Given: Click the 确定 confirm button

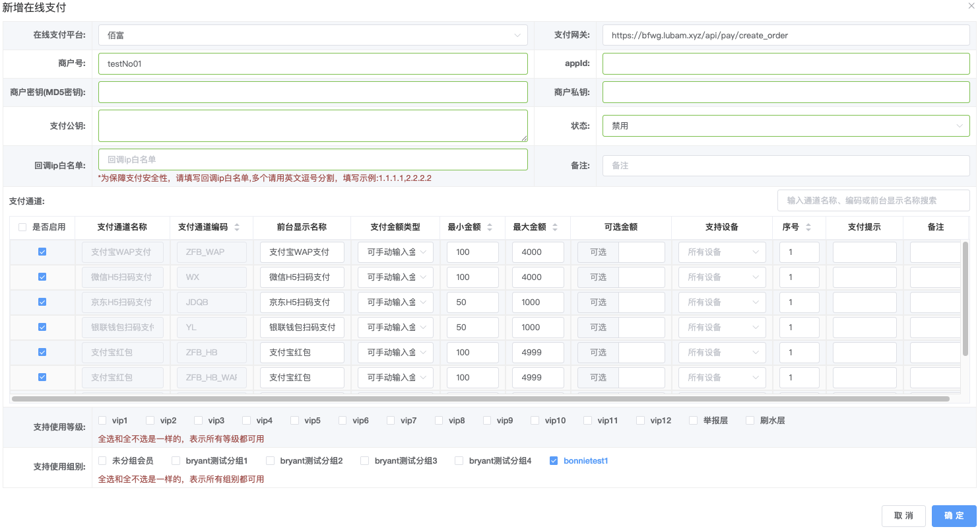Looking at the screenshot, I should pyautogui.click(x=954, y=516).
